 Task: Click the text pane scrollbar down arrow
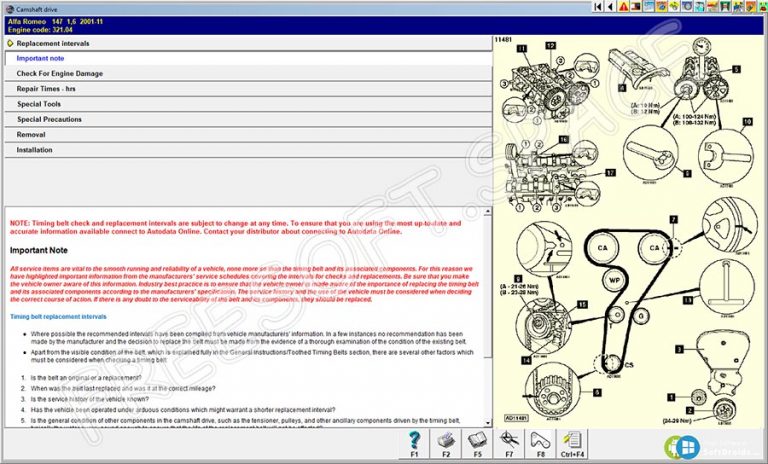click(487, 422)
